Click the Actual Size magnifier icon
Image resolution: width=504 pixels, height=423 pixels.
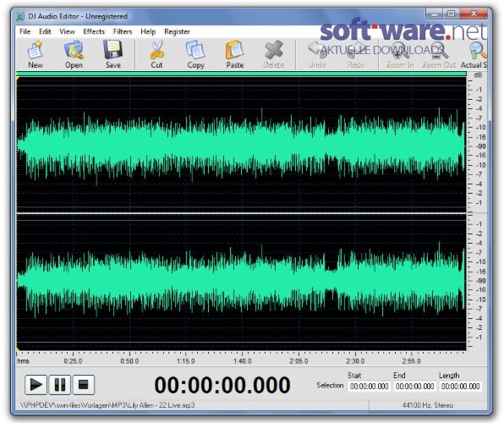(478, 51)
